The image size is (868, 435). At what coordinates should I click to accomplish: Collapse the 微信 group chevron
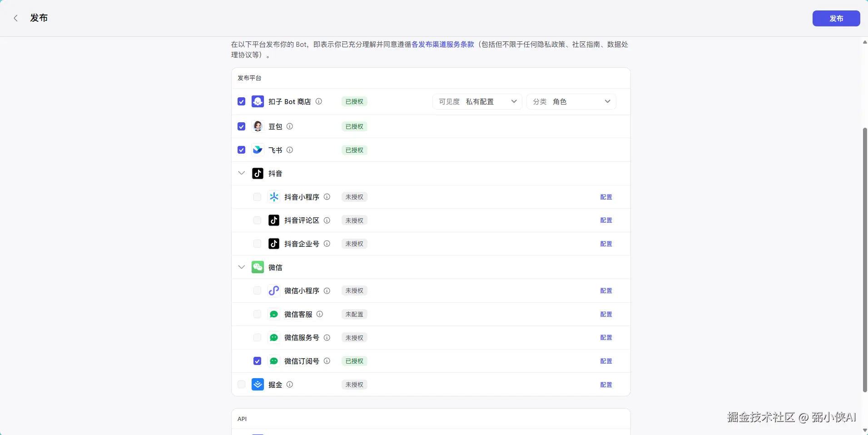242,267
